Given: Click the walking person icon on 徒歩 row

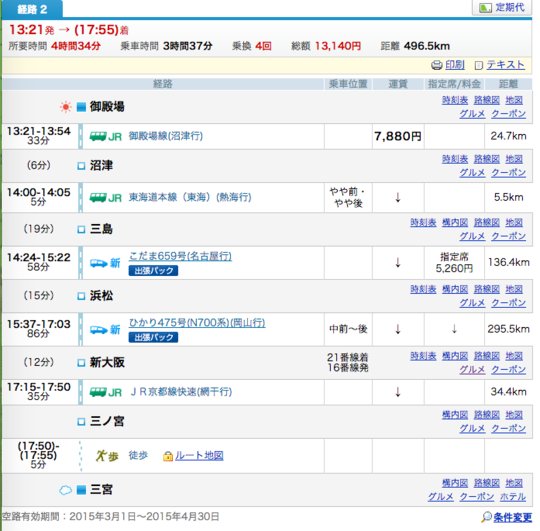Looking at the screenshot, I should pos(107,456).
